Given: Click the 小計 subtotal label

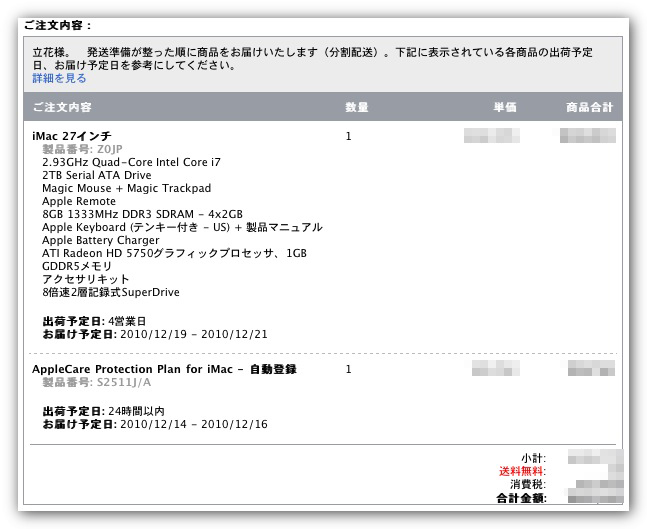Looking at the screenshot, I should pos(533,457).
